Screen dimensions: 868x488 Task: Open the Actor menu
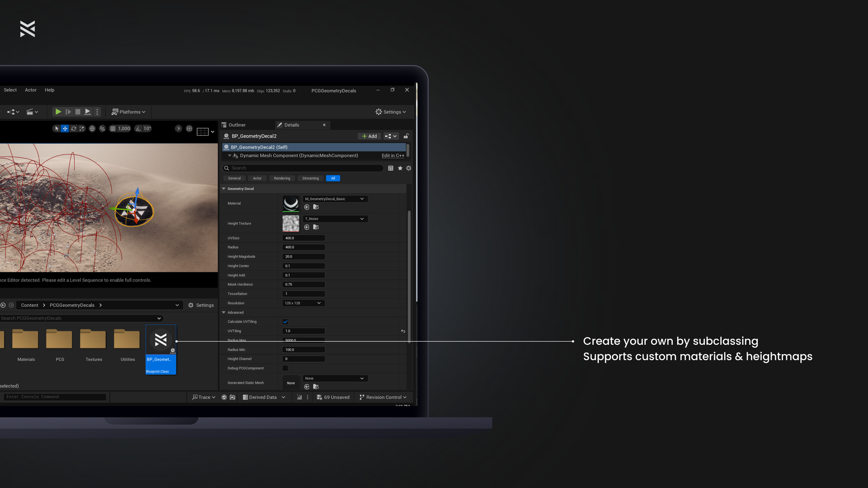click(31, 90)
